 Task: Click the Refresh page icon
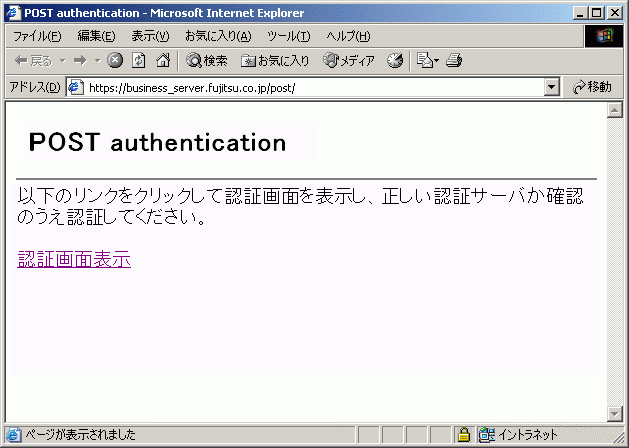click(138, 61)
